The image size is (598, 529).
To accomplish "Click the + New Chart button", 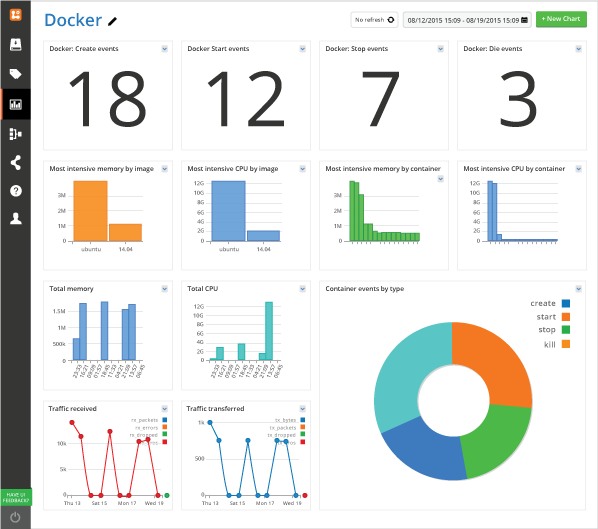I will tap(561, 19).
